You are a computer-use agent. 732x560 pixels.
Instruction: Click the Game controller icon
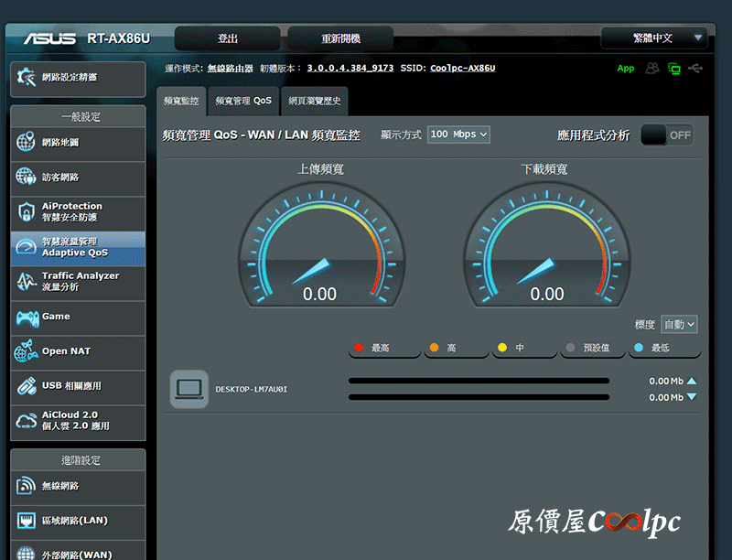pos(27,318)
